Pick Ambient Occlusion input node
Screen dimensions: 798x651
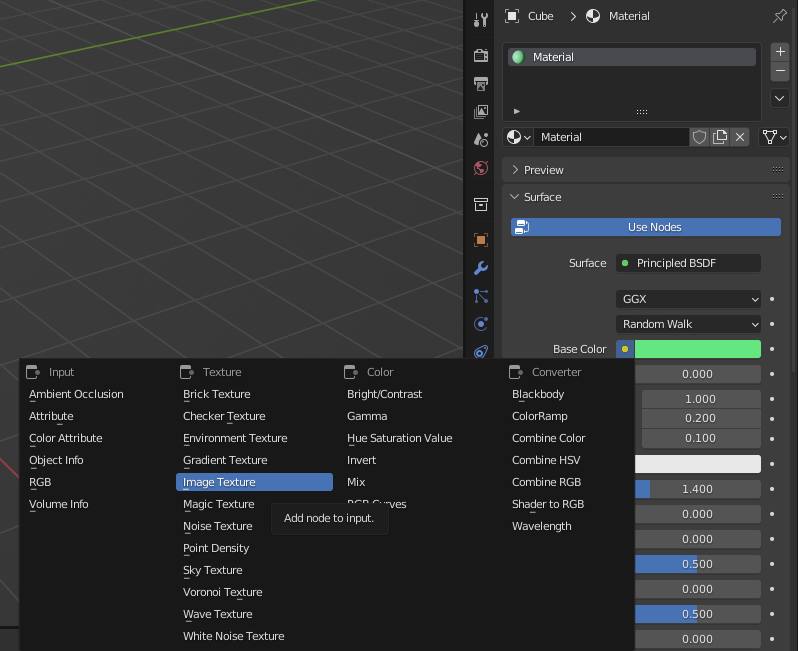click(76, 394)
